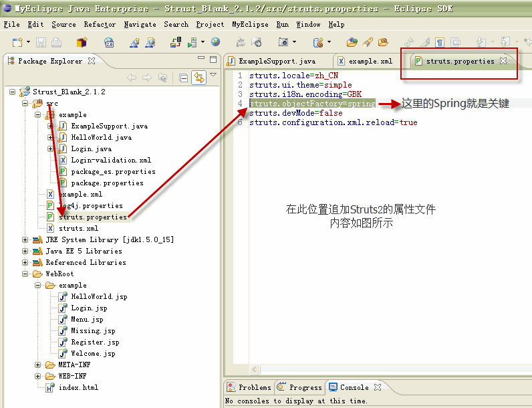
Task: Click the web browser globe toolbar icon
Action: click(x=215, y=41)
